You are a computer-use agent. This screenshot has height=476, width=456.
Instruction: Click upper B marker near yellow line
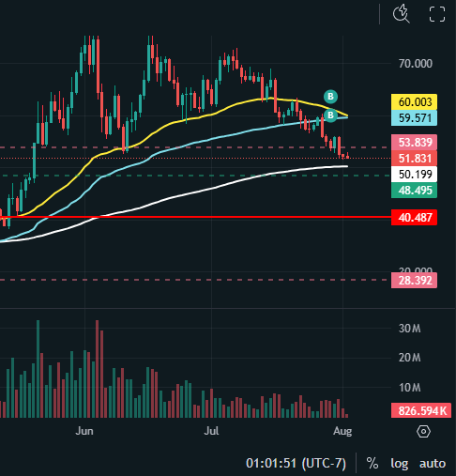pyautogui.click(x=330, y=97)
